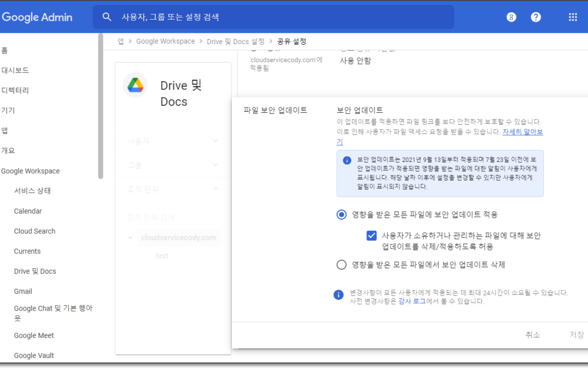Open Gmail in the sidebar
This screenshot has width=588, height=368.
coord(23,291)
